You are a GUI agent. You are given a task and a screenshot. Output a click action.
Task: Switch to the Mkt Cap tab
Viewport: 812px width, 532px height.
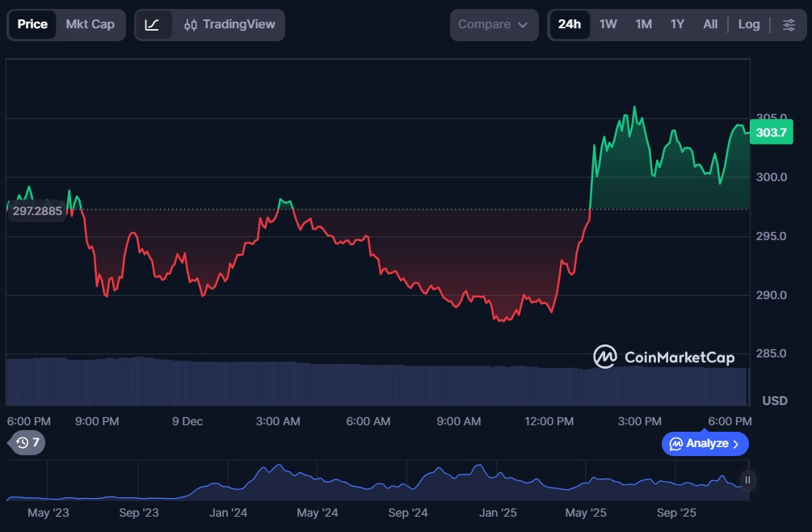point(90,24)
